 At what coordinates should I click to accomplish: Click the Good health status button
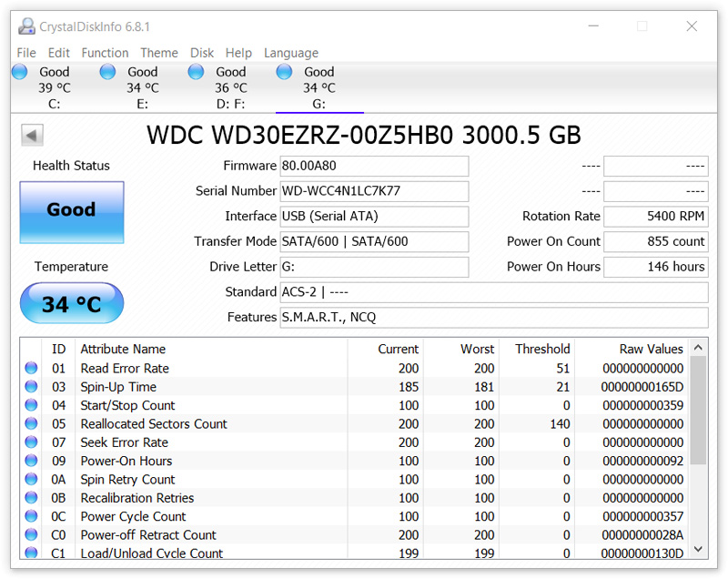click(72, 212)
